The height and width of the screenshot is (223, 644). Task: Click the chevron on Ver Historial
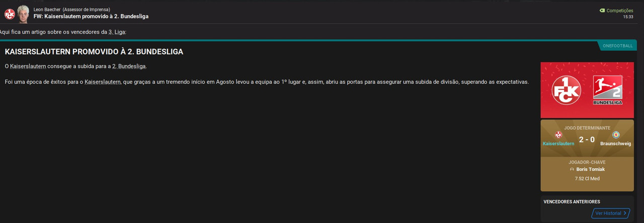coord(625,213)
